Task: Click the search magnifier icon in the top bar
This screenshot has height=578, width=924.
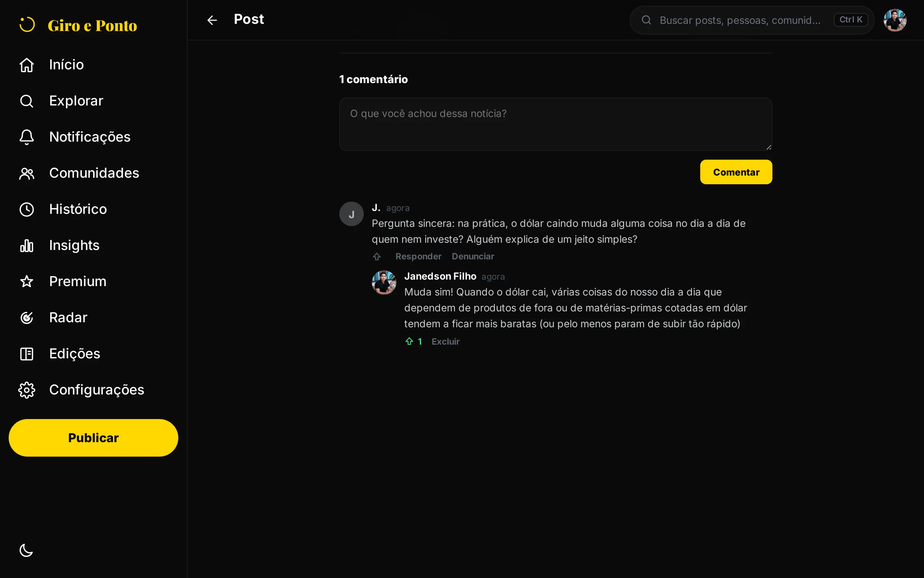Action: coord(646,20)
